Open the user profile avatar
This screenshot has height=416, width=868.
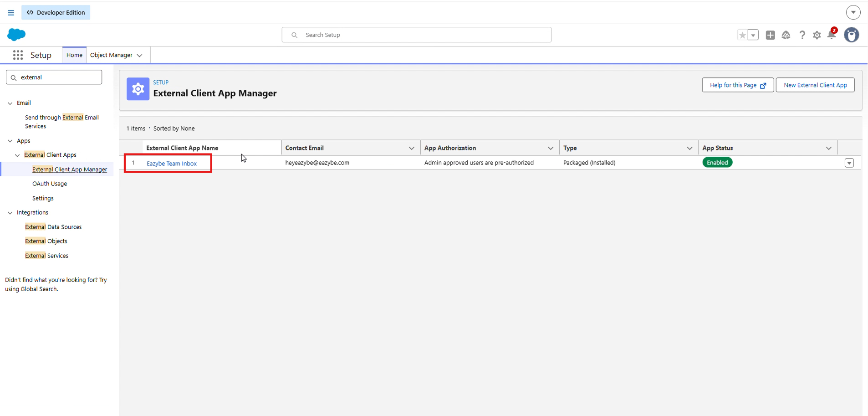(x=852, y=35)
